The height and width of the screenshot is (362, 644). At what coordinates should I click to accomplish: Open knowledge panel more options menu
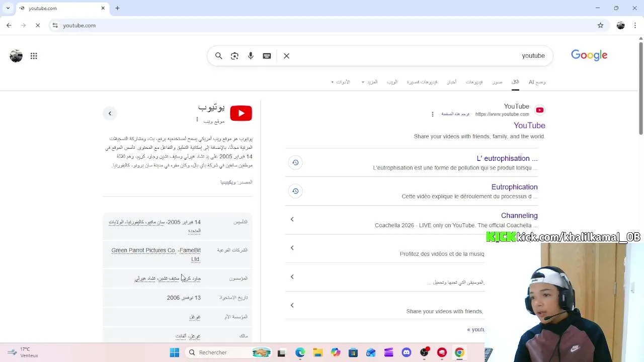(197, 120)
